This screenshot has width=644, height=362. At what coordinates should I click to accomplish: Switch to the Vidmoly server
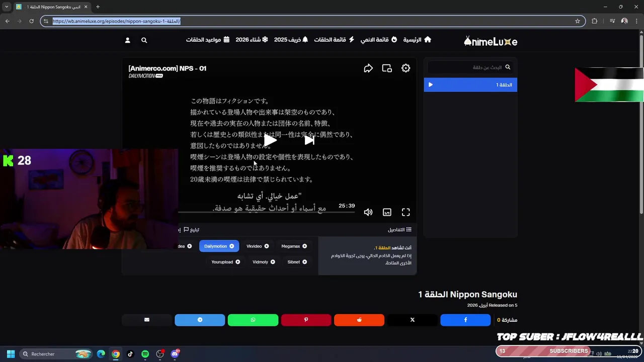pos(264,262)
